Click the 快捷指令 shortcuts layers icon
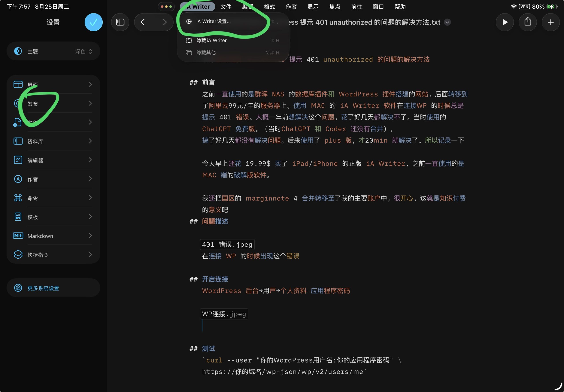Image resolution: width=564 pixels, height=392 pixels. 18,255
